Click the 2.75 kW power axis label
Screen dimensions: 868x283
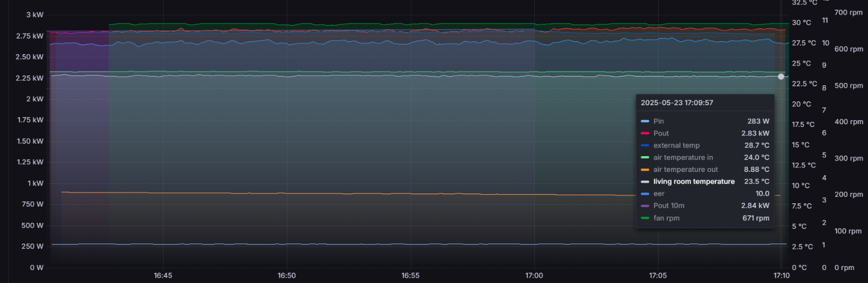pyautogui.click(x=30, y=36)
